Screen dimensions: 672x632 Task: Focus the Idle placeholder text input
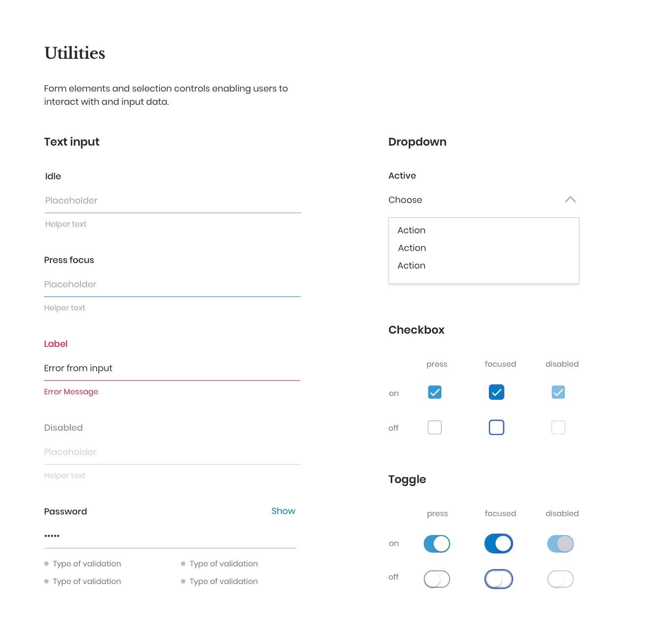pos(173,201)
